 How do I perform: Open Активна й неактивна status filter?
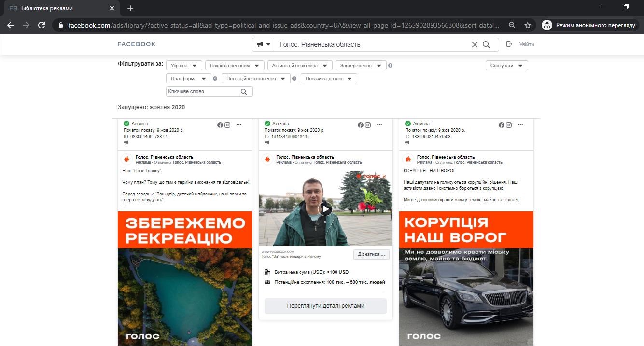pos(300,65)
